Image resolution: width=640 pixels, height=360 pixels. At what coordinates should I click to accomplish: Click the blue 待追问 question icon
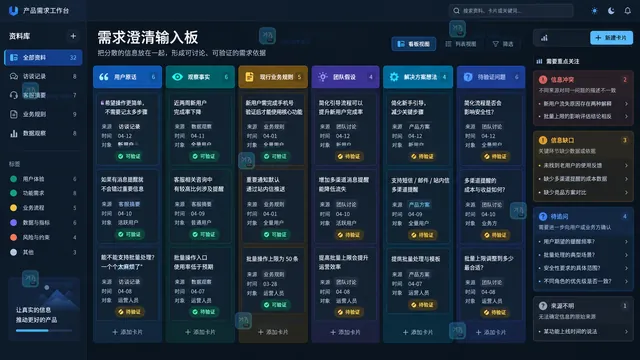click(543, 216)
